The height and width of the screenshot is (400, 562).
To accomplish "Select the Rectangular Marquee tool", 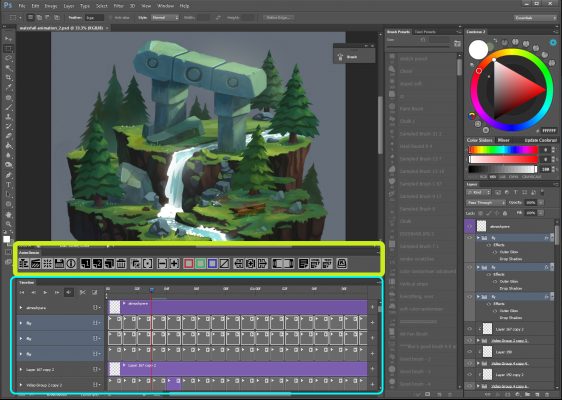I will click(x=8, y=48).
